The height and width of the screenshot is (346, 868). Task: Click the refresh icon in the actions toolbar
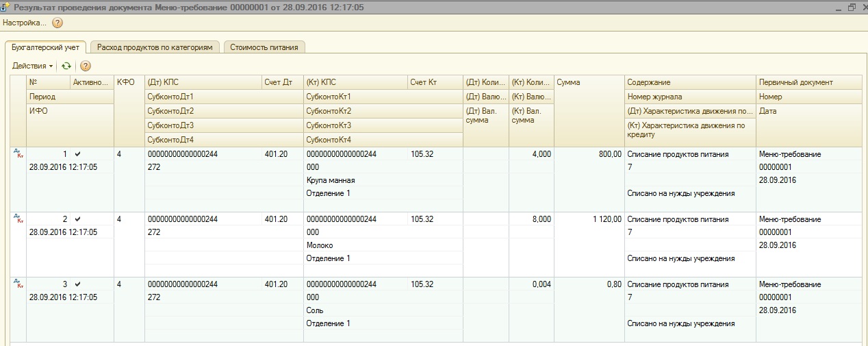[66, 66]
